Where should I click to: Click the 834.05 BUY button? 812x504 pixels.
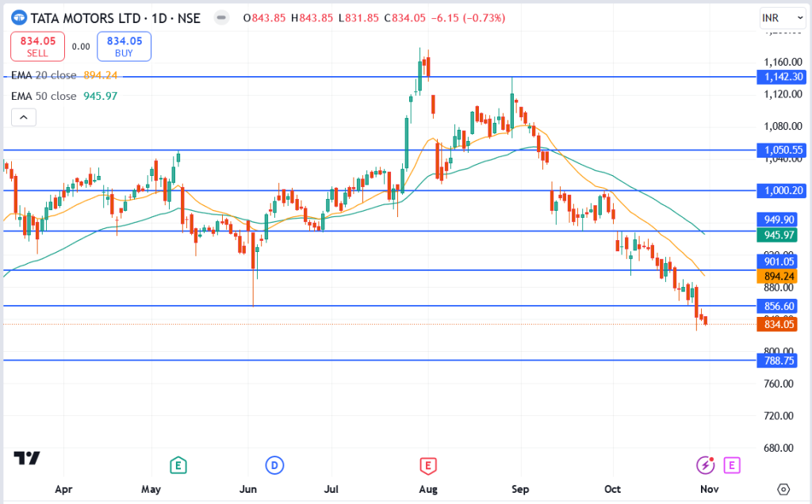124,47
